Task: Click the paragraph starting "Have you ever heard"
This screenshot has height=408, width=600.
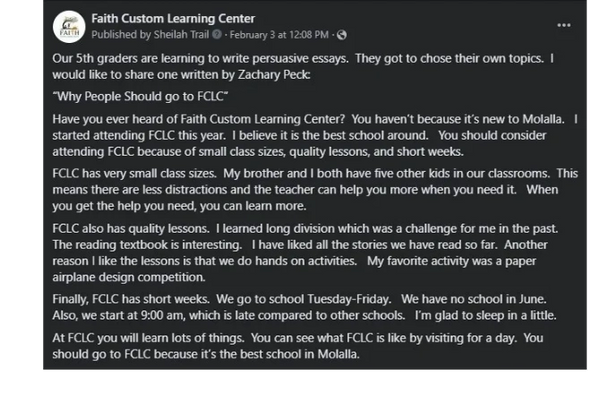Action: point(300,136)
